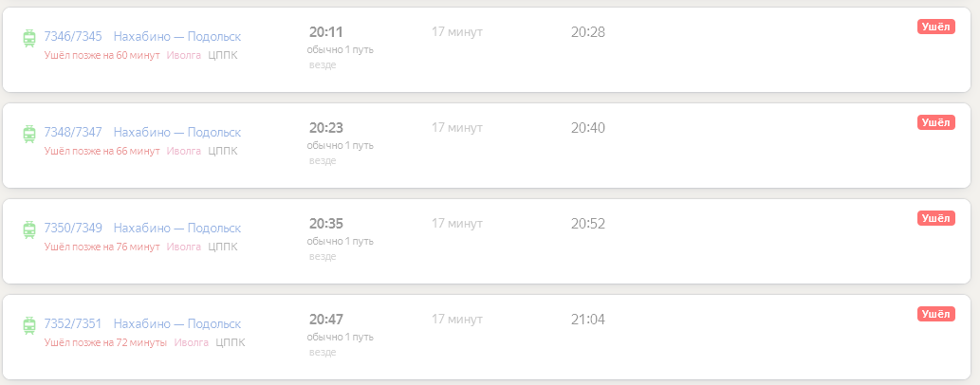The width and height of the screenshot is (980, 385).
Task: Click the Иволга label under train 7352/7351
Action: tap(191, 342)
